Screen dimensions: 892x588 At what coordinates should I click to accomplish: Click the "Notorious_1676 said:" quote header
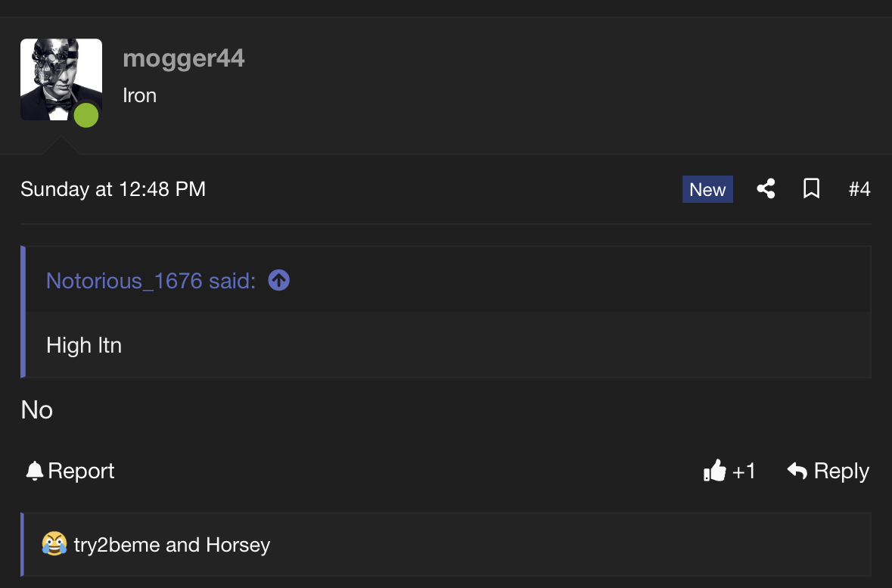click(x=151, y=281)
